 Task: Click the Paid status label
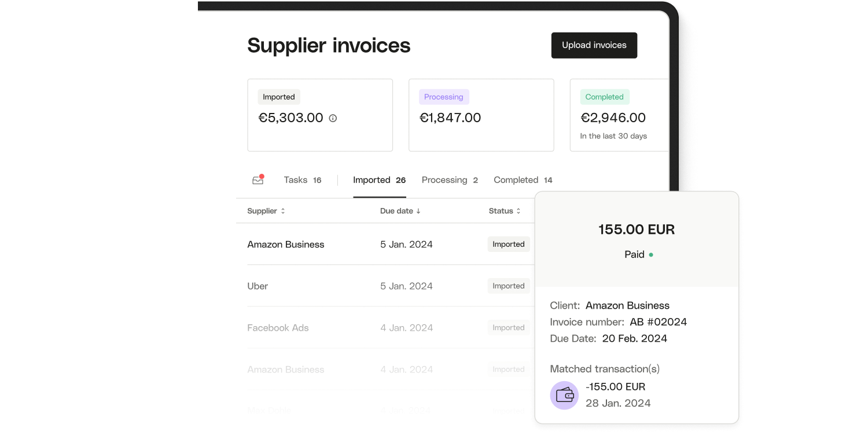[635, 254]
